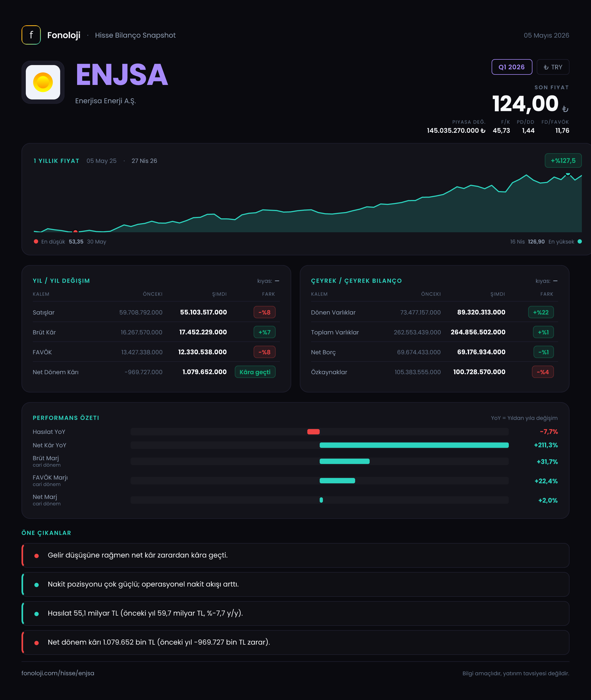
Task: Click the highlight 'Gelir düşüşüne rağmen' card
Action: tap(295, 555)
